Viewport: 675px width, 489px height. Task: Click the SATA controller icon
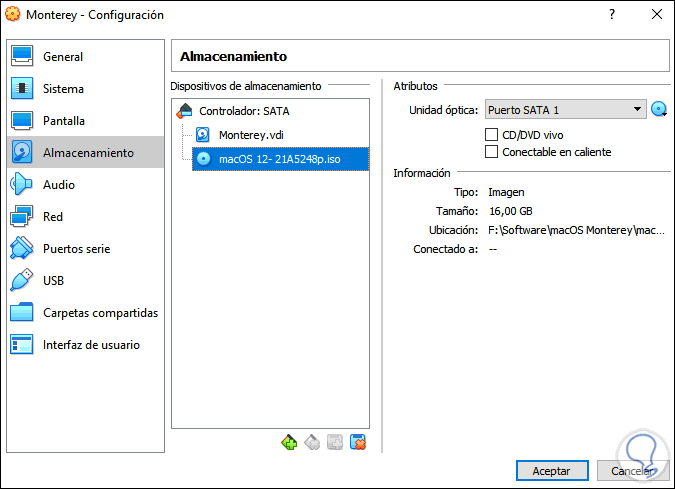(185, 111)
